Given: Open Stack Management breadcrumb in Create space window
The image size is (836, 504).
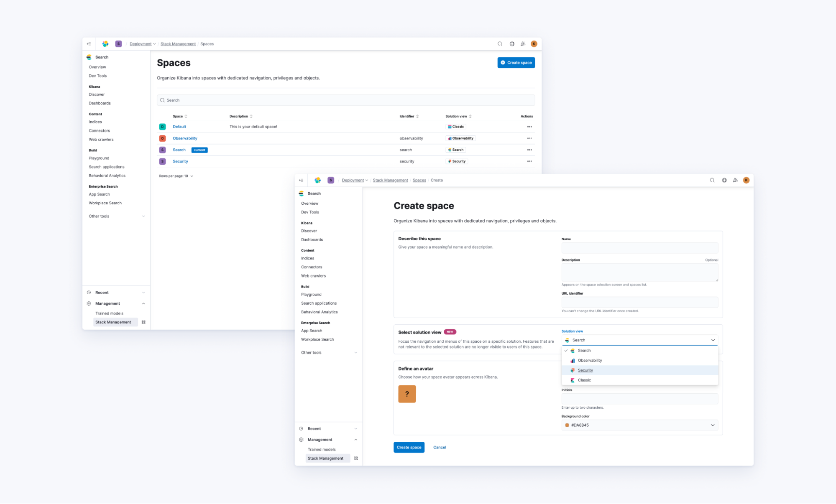Looking at the screenshot, I should [x=390, y=180].
